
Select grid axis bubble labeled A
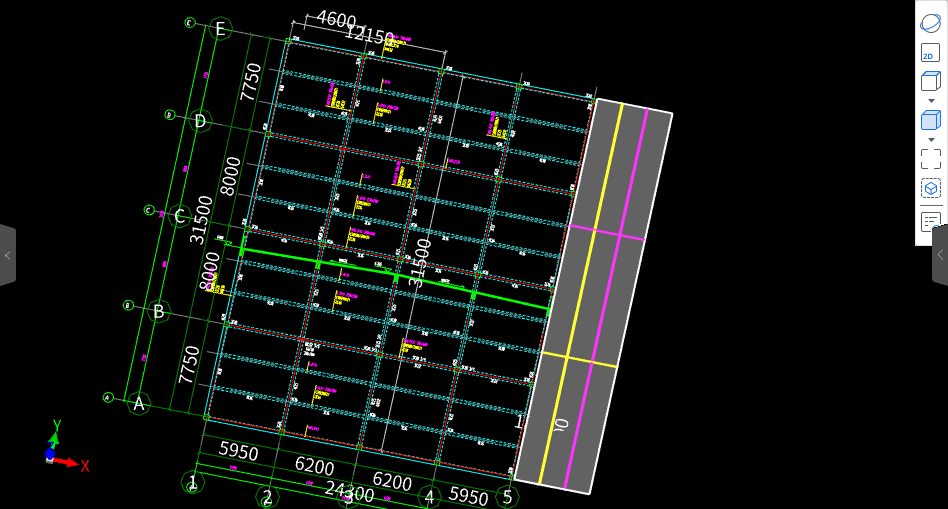tap(139, 403)
